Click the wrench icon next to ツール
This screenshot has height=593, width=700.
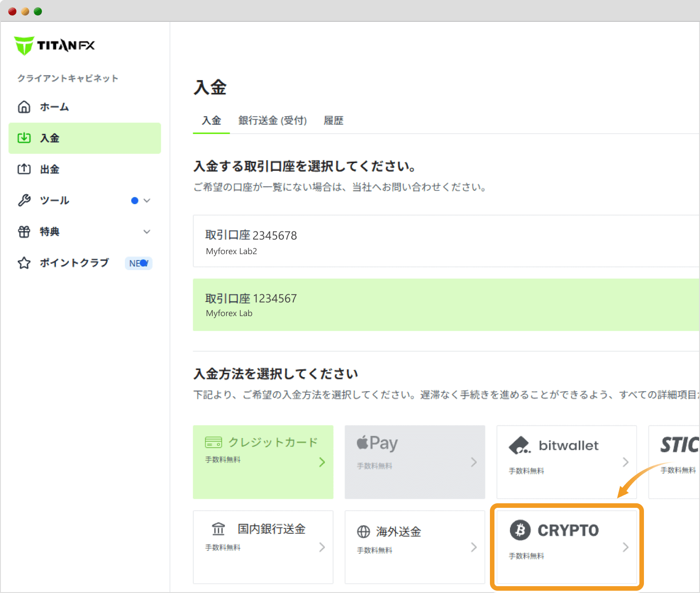pos(24,200)
